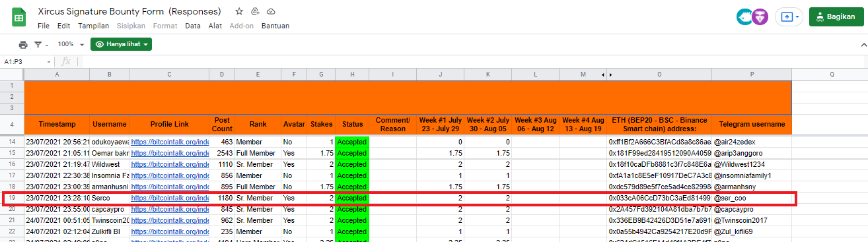Click the teal anonymous viewer avatar

pos(744,17)
